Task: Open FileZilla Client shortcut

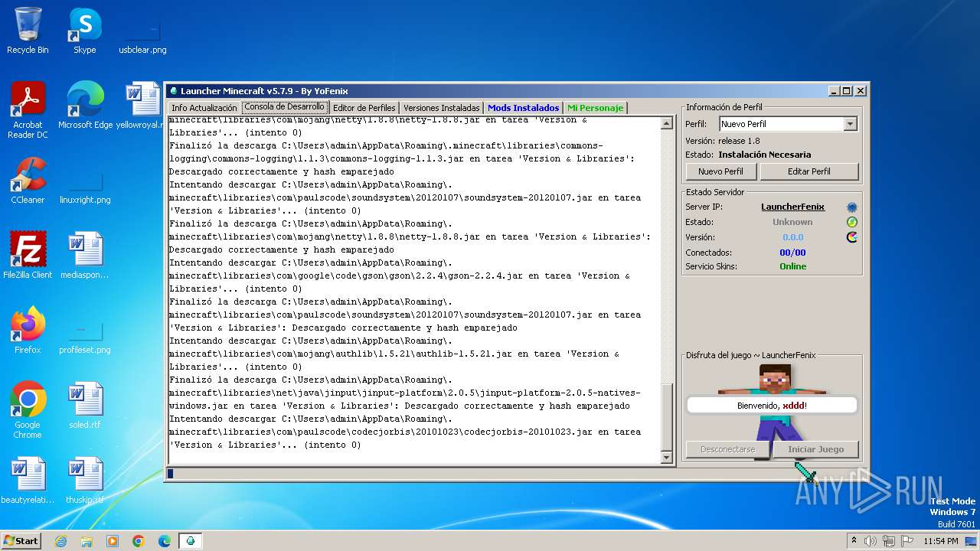Action: [x=28, y=255]
